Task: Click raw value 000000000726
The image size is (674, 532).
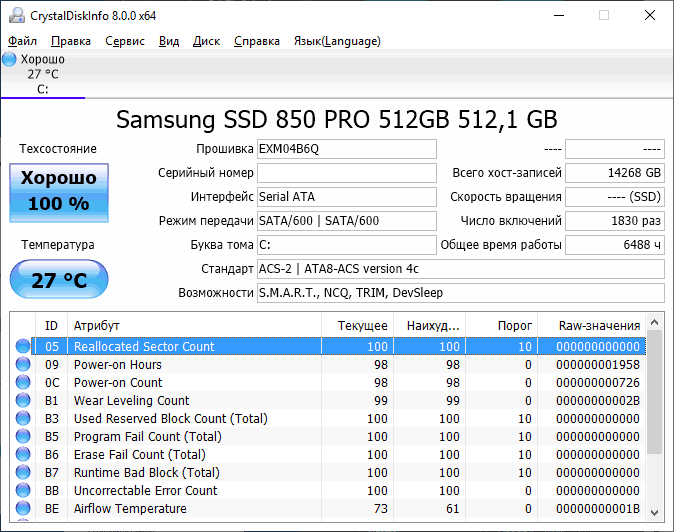Action: (598, 383)
